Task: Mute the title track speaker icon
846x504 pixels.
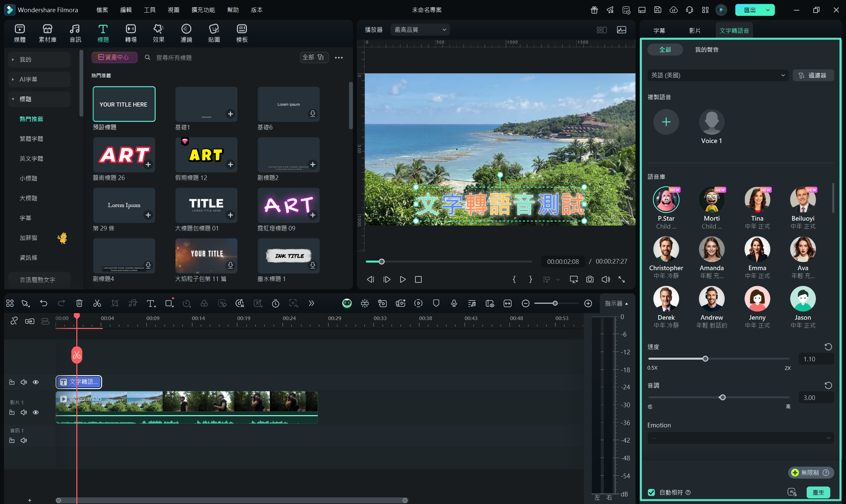Action: (24, 382)
